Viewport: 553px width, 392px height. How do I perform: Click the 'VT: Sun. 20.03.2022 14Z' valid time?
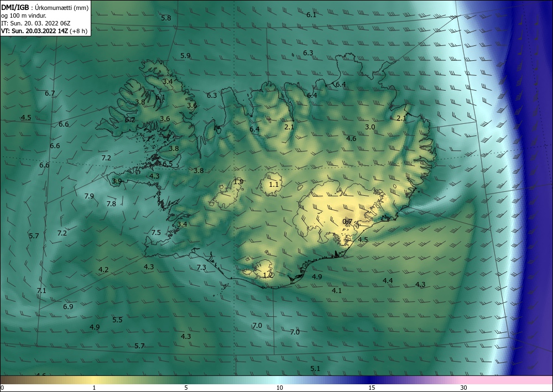point(35,31)
